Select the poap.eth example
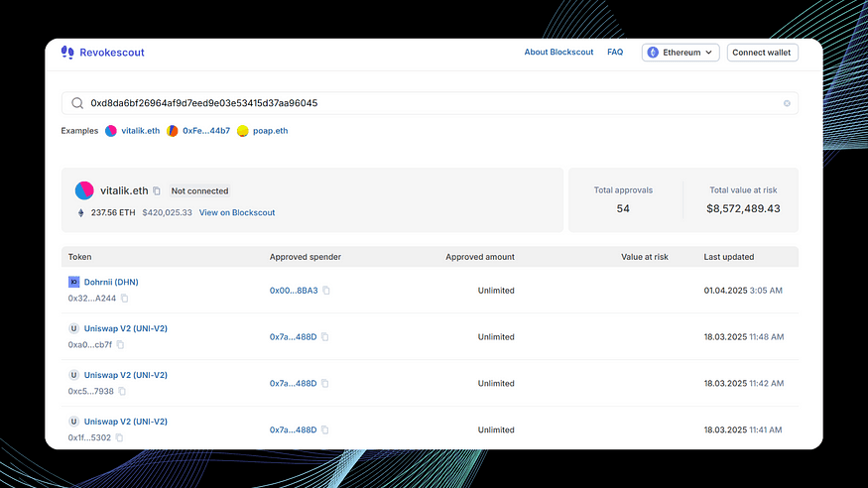 point(270,131)
